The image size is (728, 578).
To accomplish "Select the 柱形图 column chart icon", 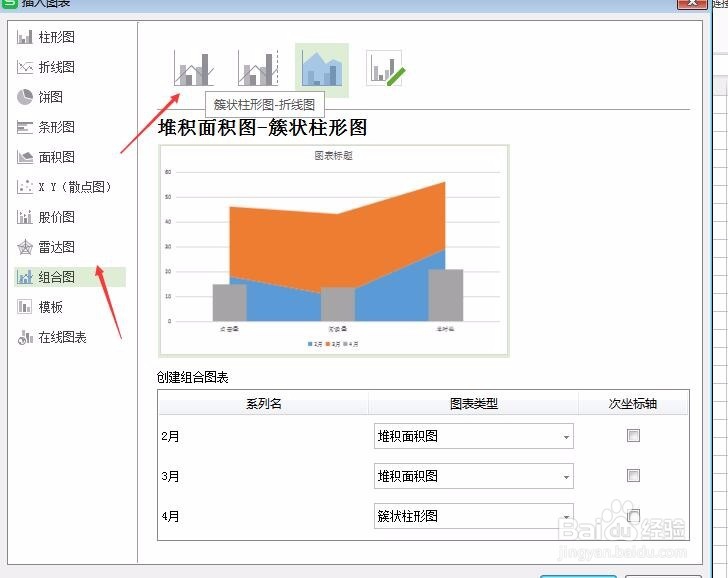I will (x=25, y=37).
